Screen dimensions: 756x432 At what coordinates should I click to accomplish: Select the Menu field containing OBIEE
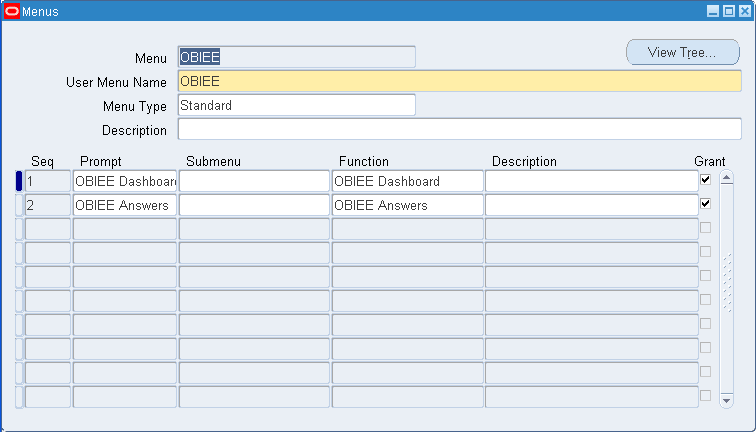tap(297, 57)
